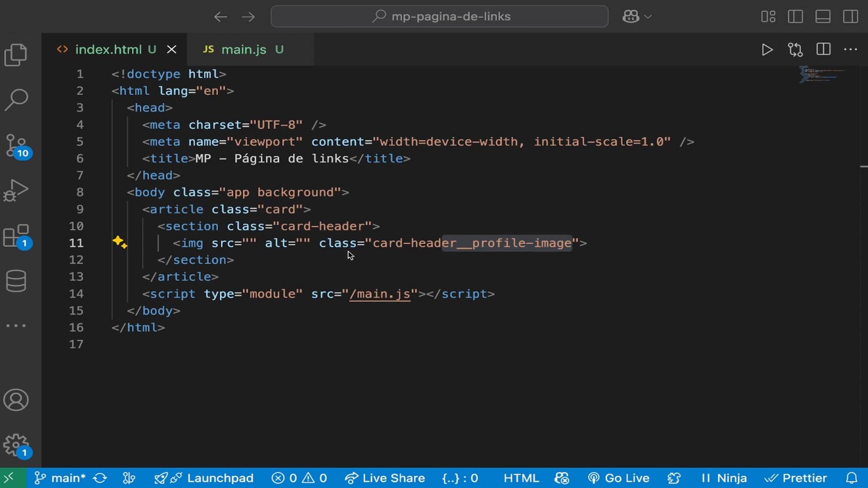The height and width of the screenshot is (488, 868).
Task: Open the Search view icon
Action: click(16, 100)
